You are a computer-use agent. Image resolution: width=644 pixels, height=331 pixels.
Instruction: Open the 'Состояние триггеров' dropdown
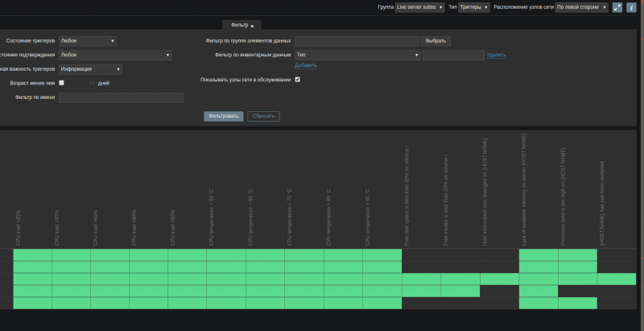click(x=87, y=40)
